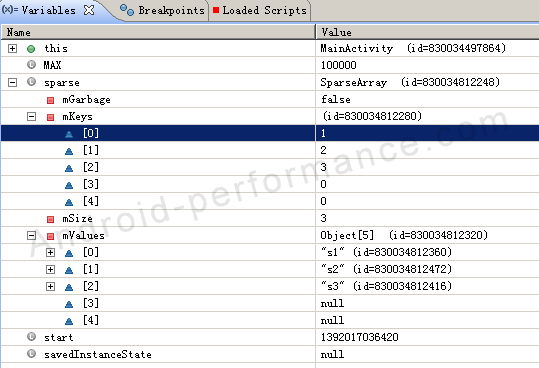Click the start value 1392017036420
Image resolution: width=539 pixels, height=368 pixels.
pos(360,337)
